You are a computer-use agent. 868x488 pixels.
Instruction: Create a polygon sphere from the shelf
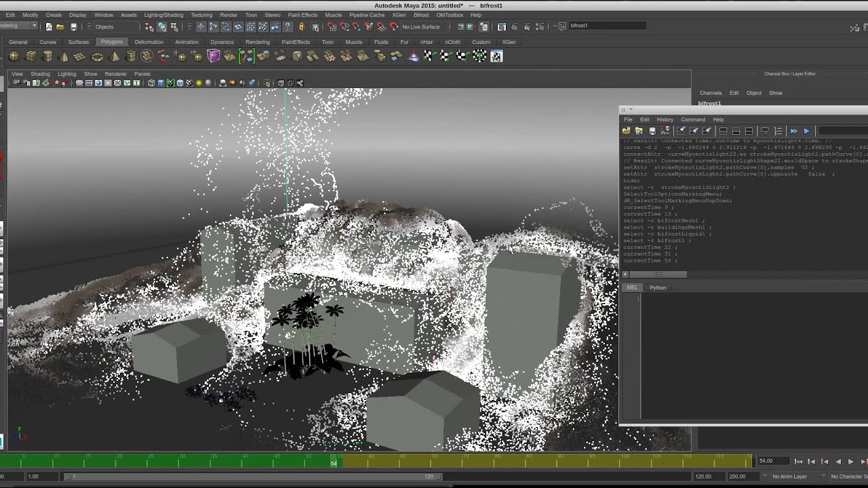coord(14,56)
